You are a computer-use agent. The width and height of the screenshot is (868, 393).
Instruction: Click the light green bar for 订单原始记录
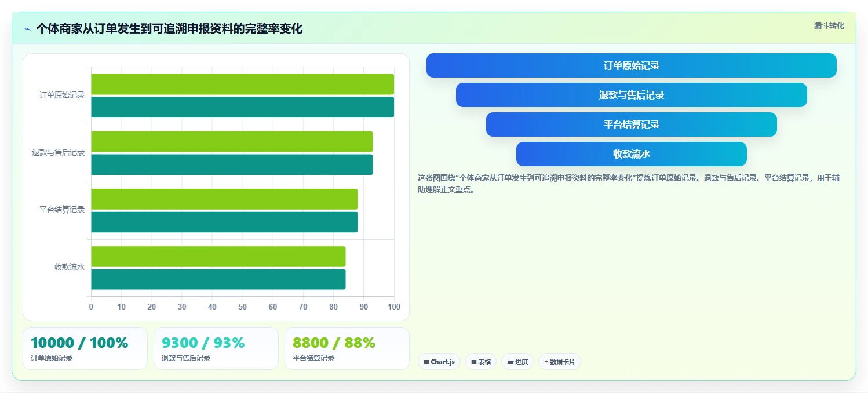pos(242,85)
